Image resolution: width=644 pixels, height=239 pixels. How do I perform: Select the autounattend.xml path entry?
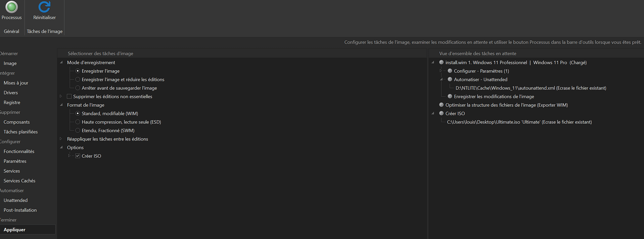click(531, 88)
